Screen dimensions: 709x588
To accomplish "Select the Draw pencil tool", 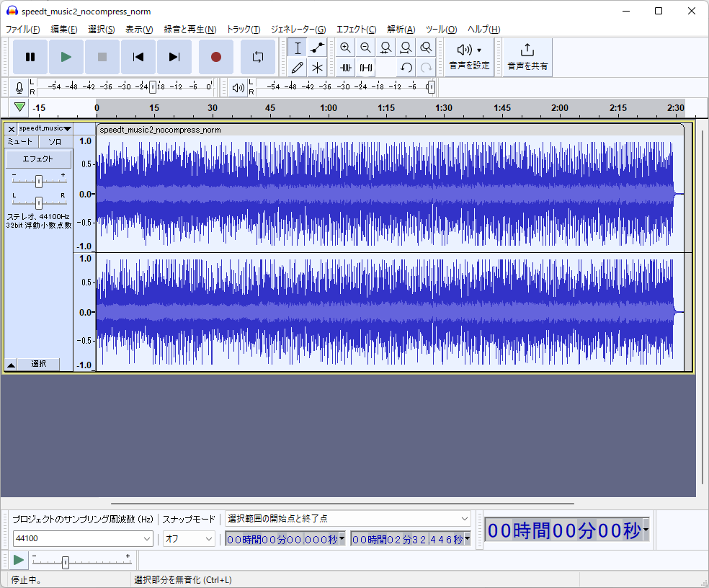I will (297, 68).
